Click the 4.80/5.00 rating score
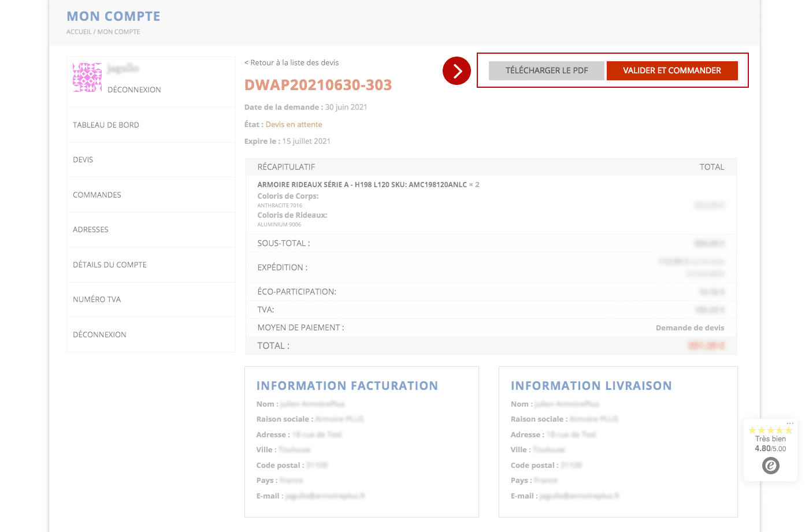Screen dimensions: 809x532 [x=770, y=449]
